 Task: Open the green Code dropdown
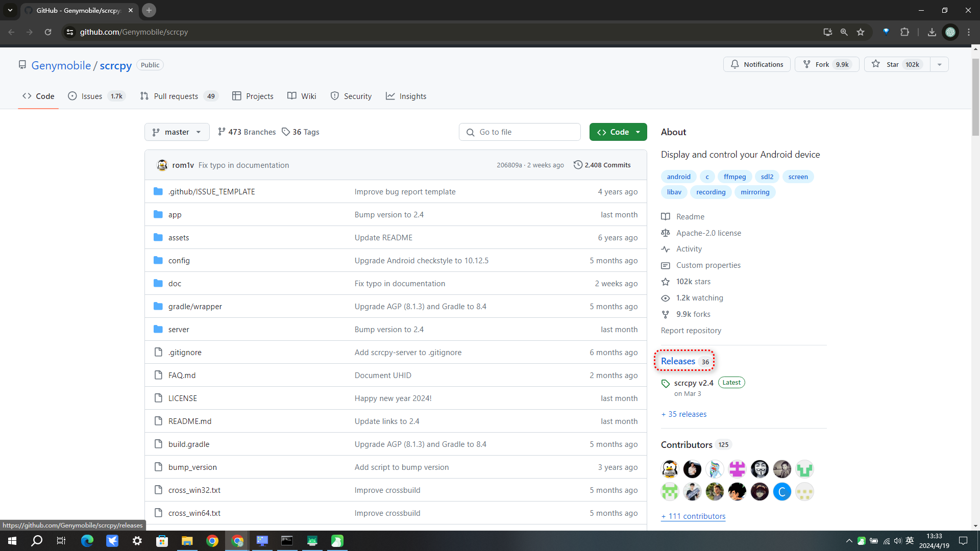(618, 132)
